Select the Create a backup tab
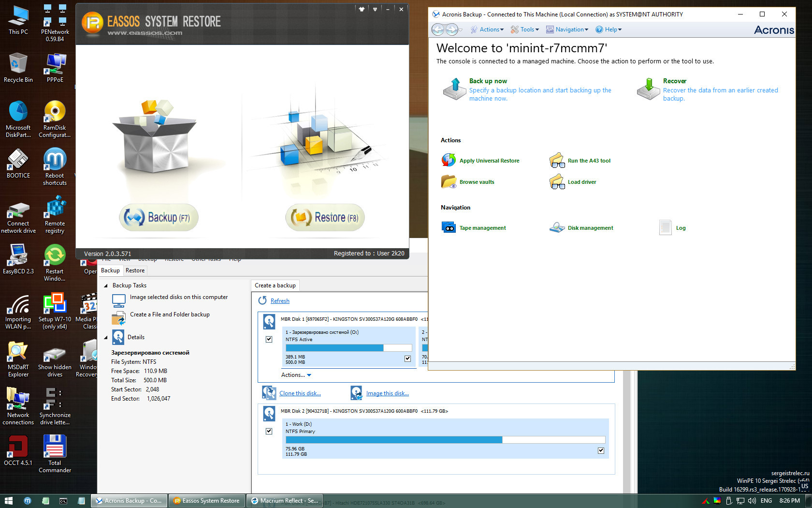The height and width of the screenshot is (508, 812). coord(275,285)
